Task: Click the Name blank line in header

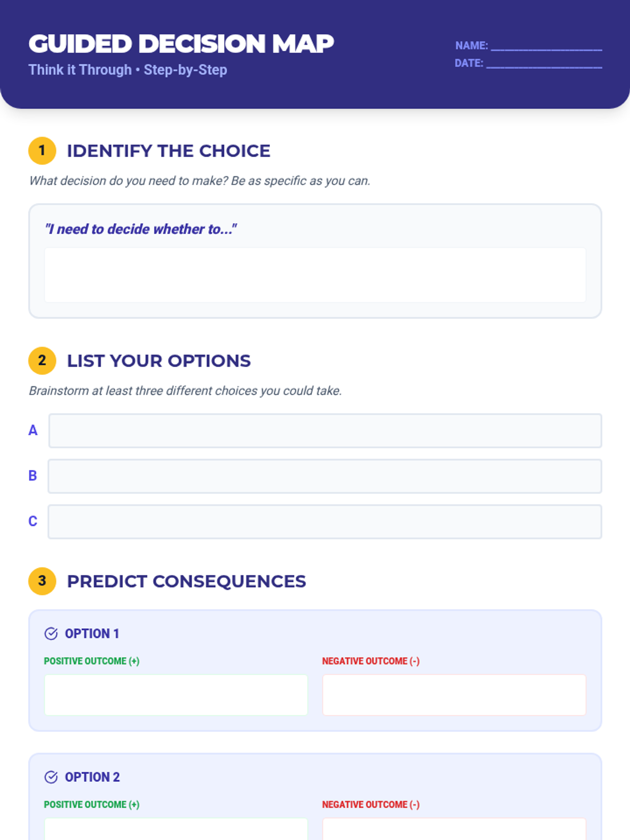Action: (x=546, y=47)
